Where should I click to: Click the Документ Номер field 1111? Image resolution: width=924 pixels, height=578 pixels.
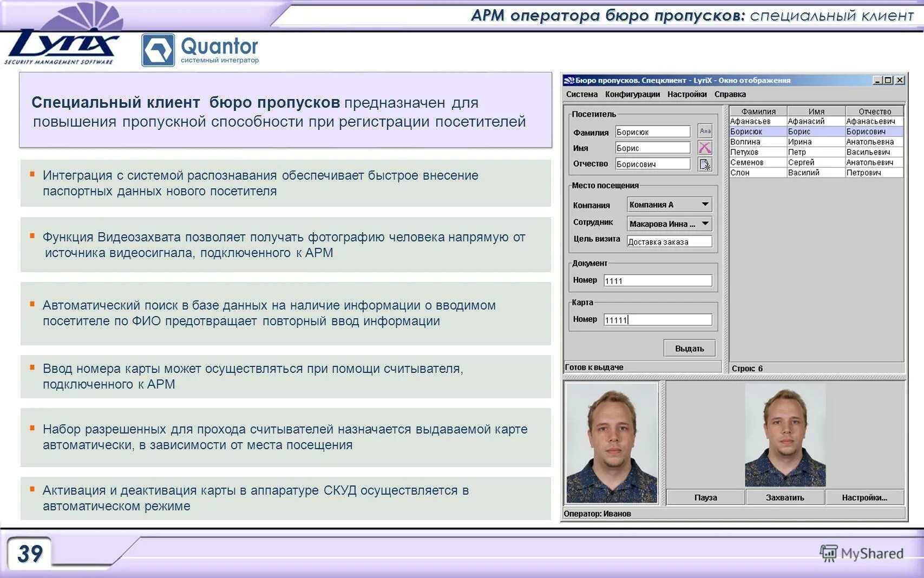(x=658, y=280)
